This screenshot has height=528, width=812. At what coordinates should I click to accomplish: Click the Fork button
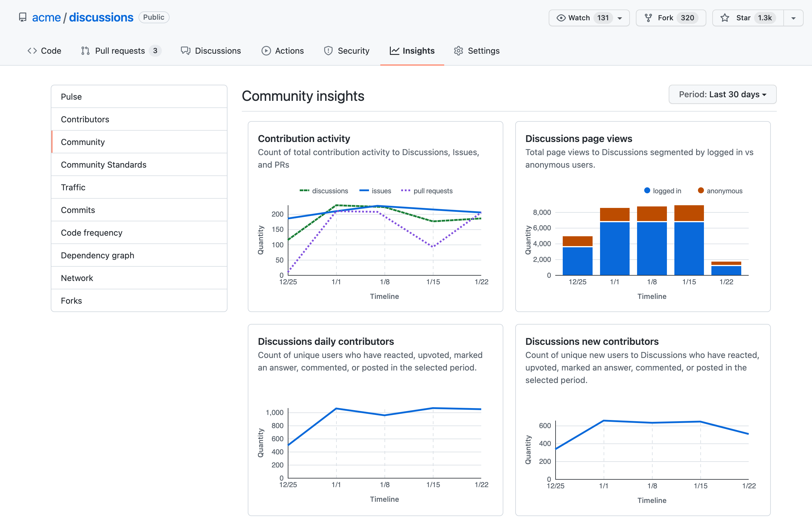click(x=671, y=18)
